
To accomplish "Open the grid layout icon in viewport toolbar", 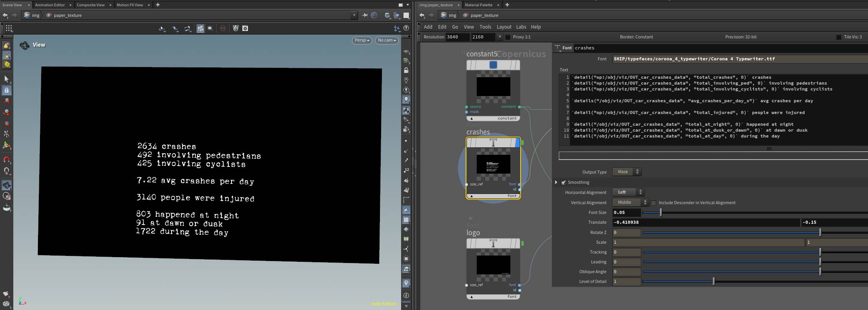I will pyautogui.click(x=9, y=28).
